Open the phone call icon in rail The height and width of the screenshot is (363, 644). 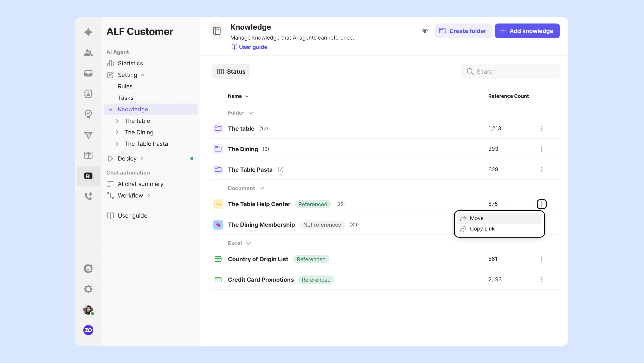pos(88,196)
